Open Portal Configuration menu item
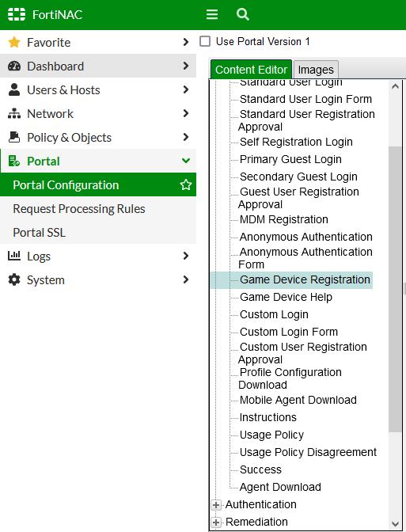 tap(98, 185)
